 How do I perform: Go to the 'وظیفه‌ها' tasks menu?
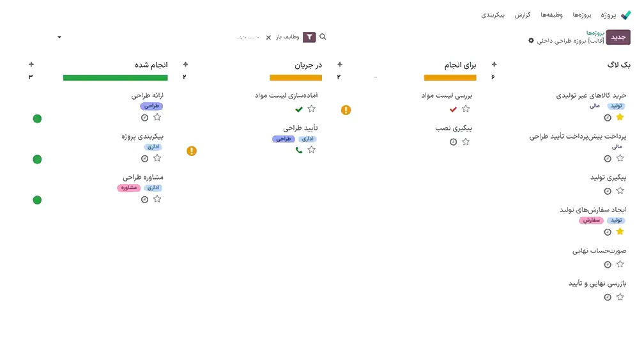pos(552,15)
